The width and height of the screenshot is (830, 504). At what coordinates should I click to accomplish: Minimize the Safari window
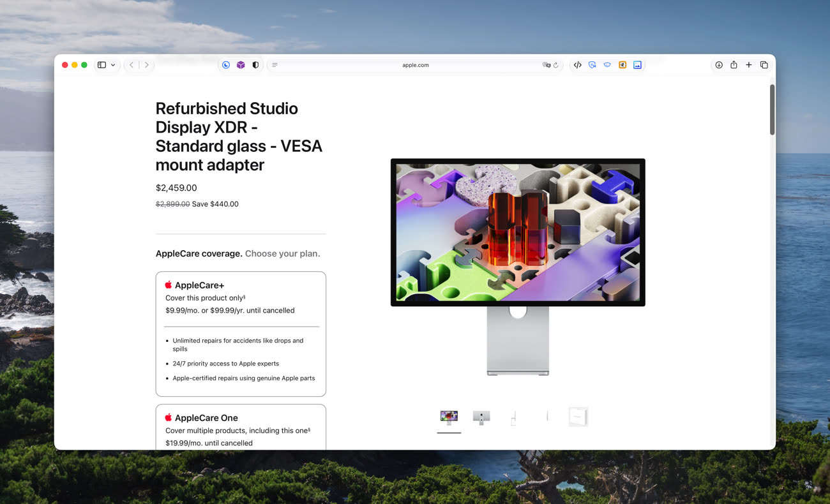pos(75,65)
